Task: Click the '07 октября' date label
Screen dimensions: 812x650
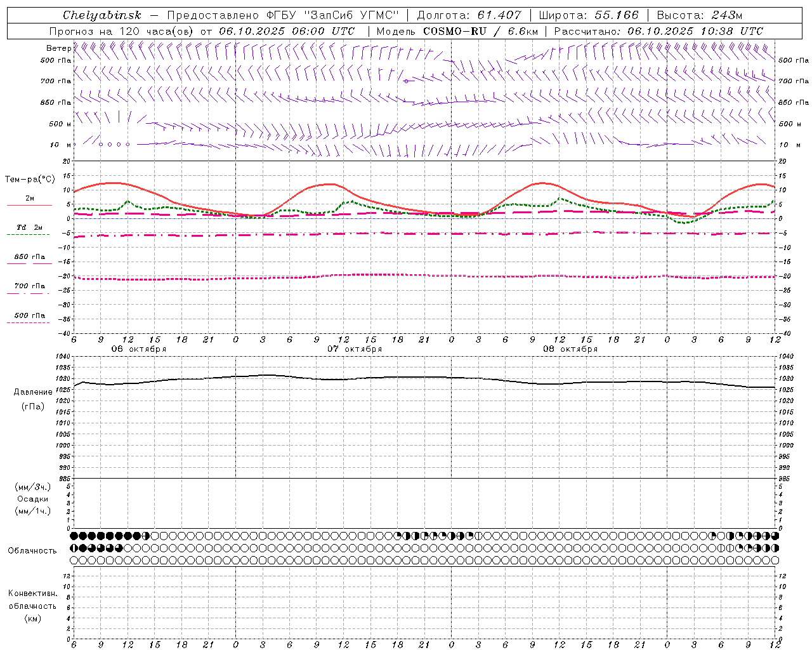Action: tap(355, 349)
